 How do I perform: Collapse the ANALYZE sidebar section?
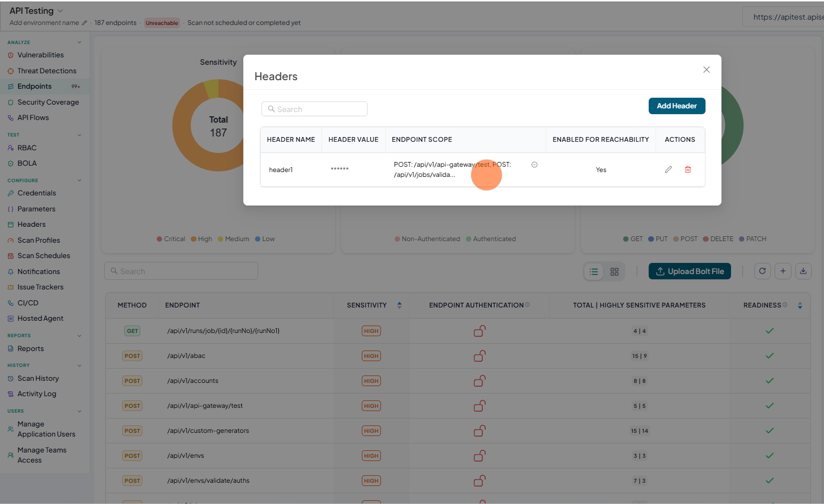80,42
